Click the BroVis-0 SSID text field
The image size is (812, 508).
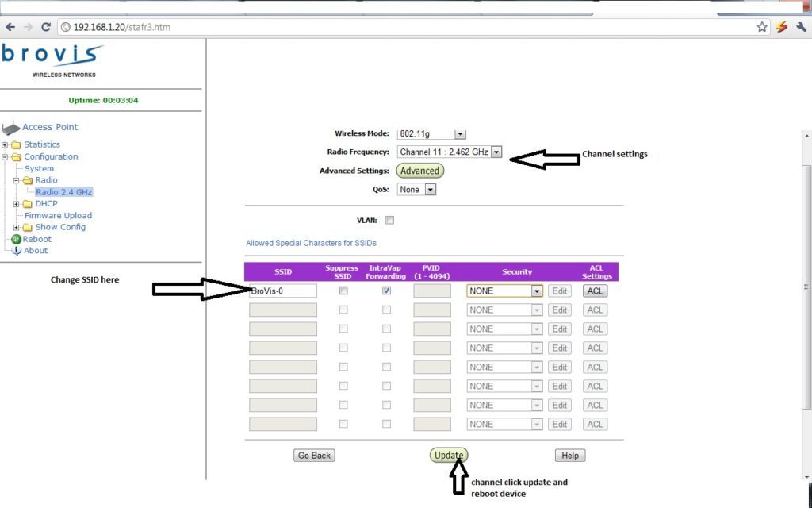[x=283, y=291]
